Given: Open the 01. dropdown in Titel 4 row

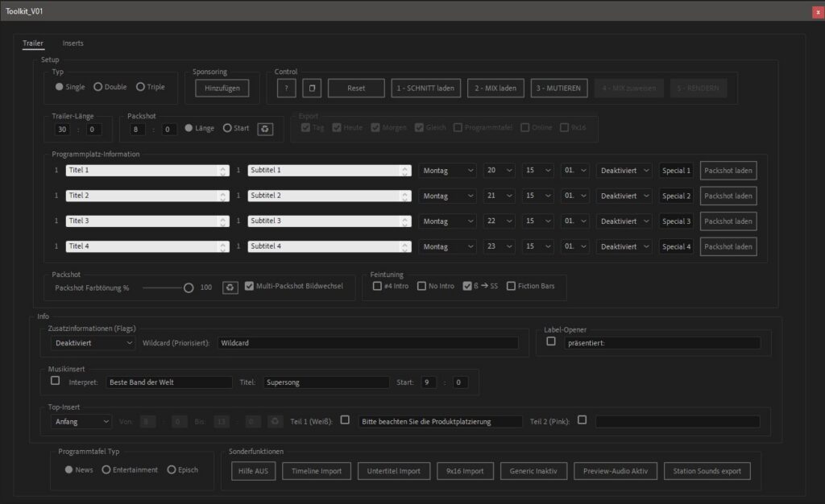Looking at the screenshot, I should pos(574,246).
